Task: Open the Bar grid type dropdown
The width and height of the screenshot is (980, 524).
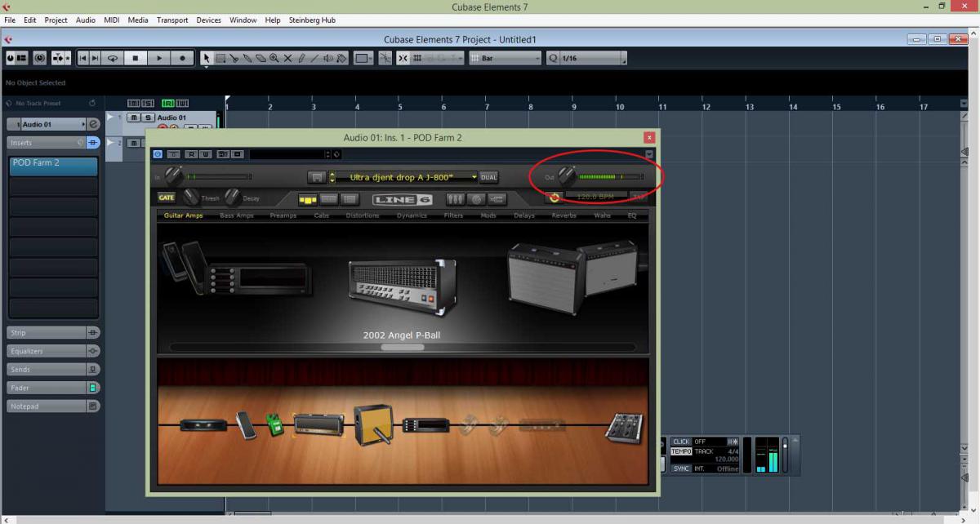Action: (x=537, y=59)
